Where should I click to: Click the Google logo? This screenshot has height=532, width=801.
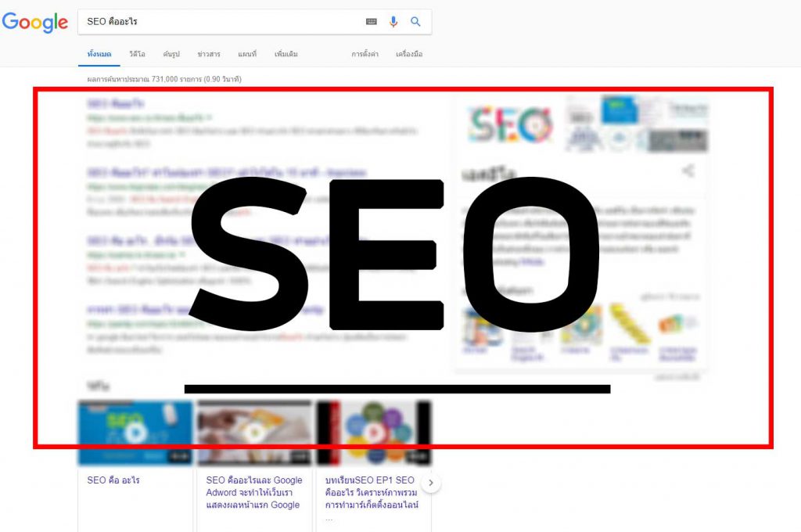pyautogui.click(x=34, y=22)
